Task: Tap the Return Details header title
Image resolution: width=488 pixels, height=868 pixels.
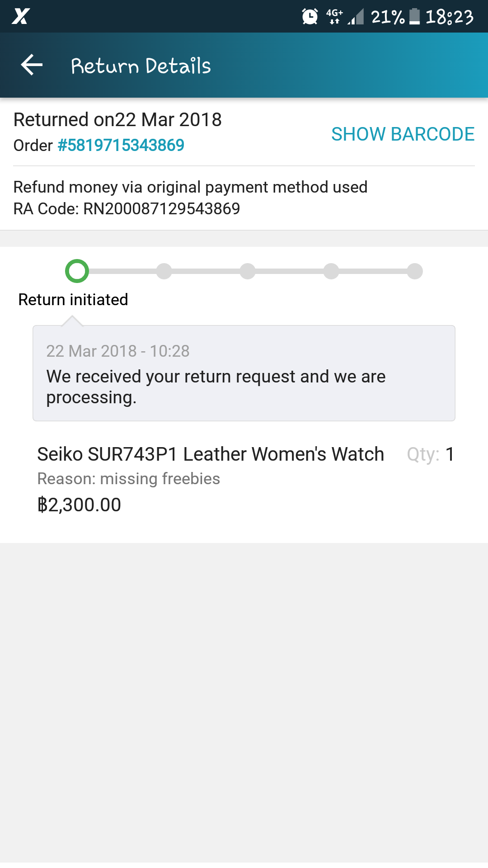Action: pos(141,66)
